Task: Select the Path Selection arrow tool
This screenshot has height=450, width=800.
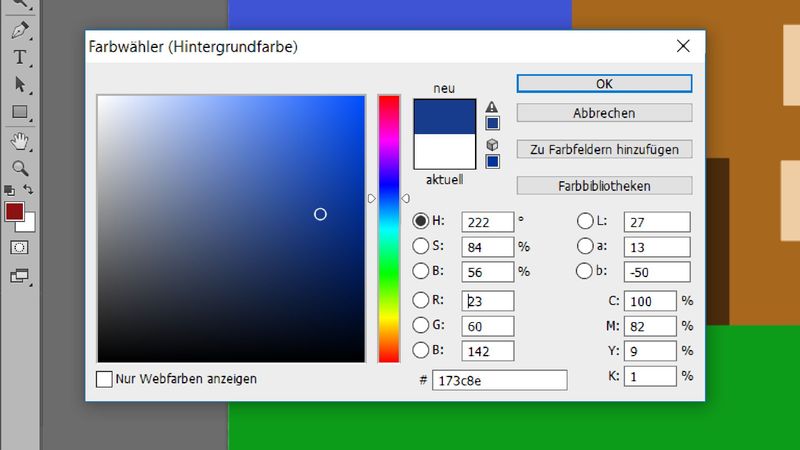Action: click(x=19, y=85)
